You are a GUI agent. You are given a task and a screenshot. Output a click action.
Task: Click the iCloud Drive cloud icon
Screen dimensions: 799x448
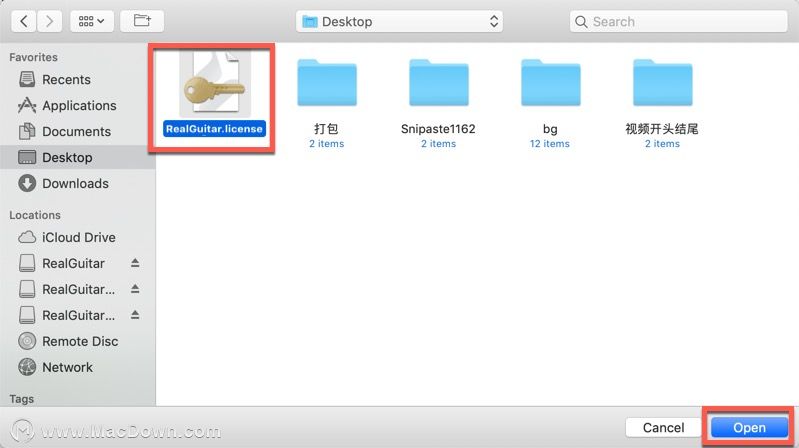click(x=27, y=237)
